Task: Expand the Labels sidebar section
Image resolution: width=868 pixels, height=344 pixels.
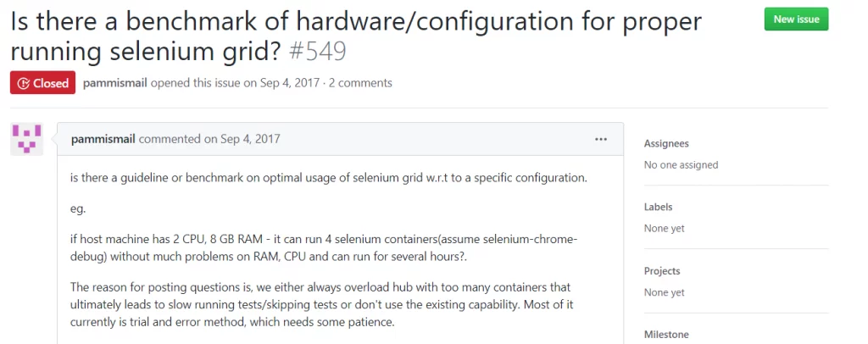Action: tap(658, 207)
